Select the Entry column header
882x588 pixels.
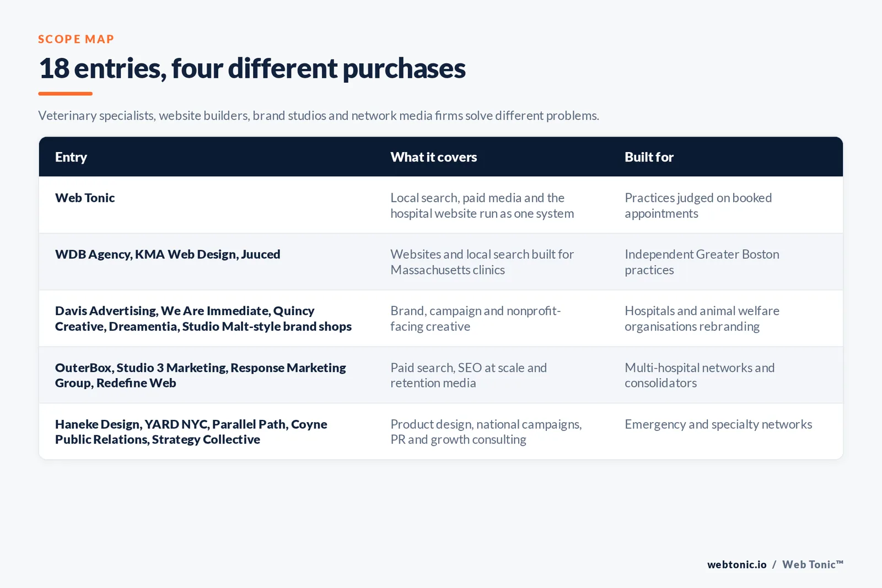tap(71, 157)
